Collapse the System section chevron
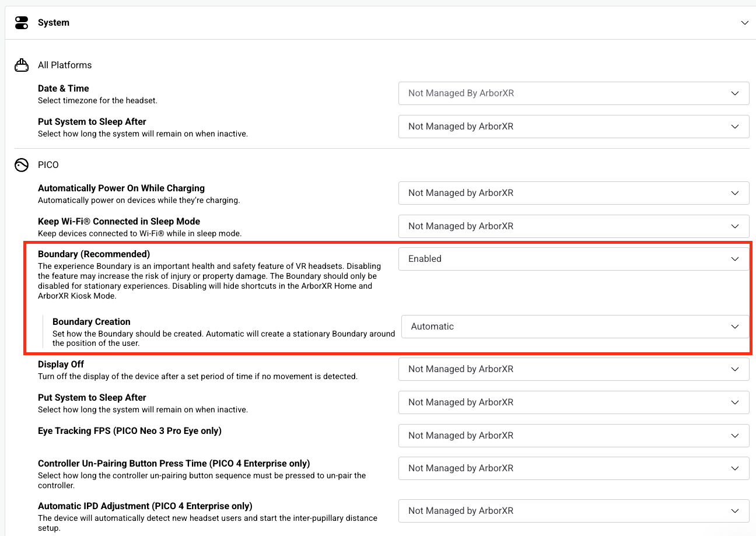Viewport: 756px width, 536px height. coord(744,23)
